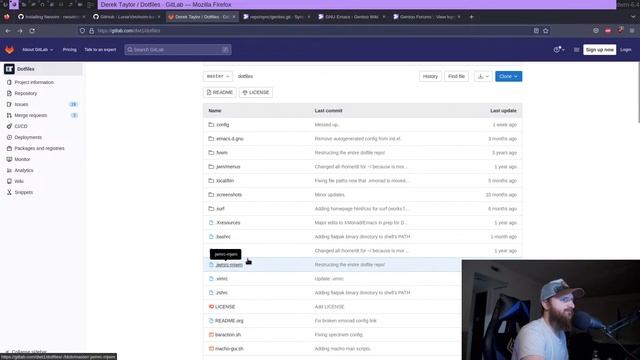Open the LICENSE button above the file table
The image size is (640, 360).
point(256,92)
